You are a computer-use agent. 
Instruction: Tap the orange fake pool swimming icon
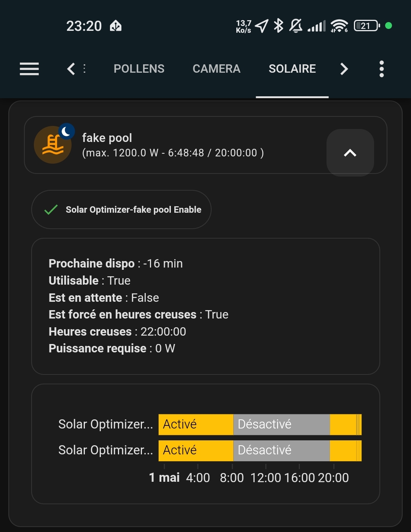pyautogui.click(x=53, y=145)
